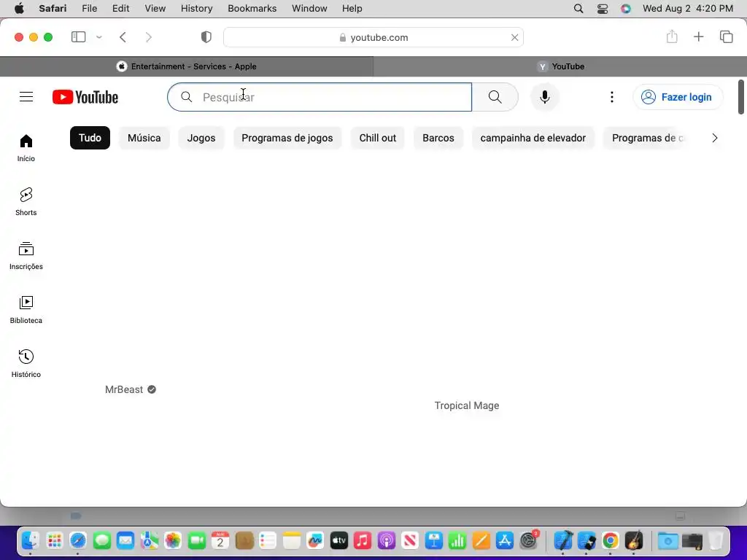Open App Store from the Dock
The image size is (747, 560).
coord(505,541)
